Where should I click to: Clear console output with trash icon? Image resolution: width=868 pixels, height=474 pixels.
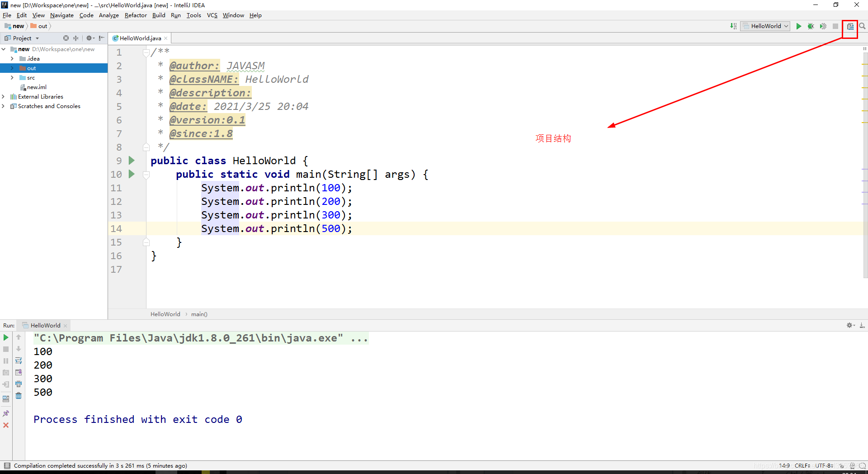pos(19,396)
